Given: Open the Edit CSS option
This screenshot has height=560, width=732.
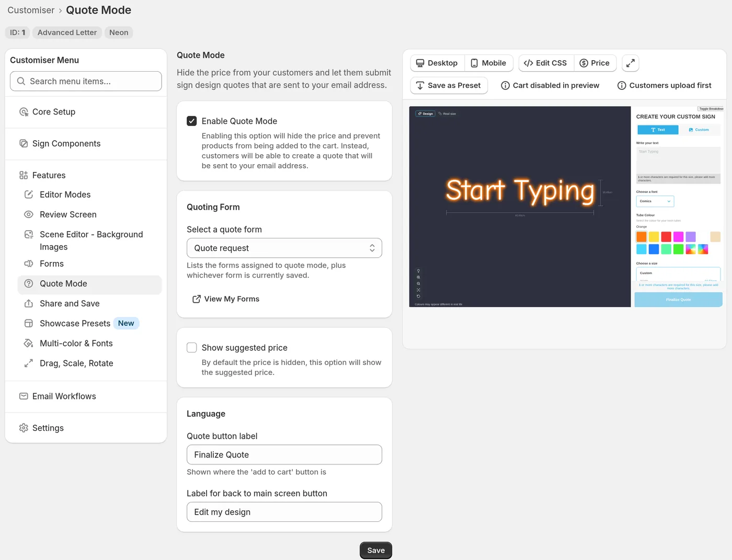Looking at the screenshot, I should [545, 63].
